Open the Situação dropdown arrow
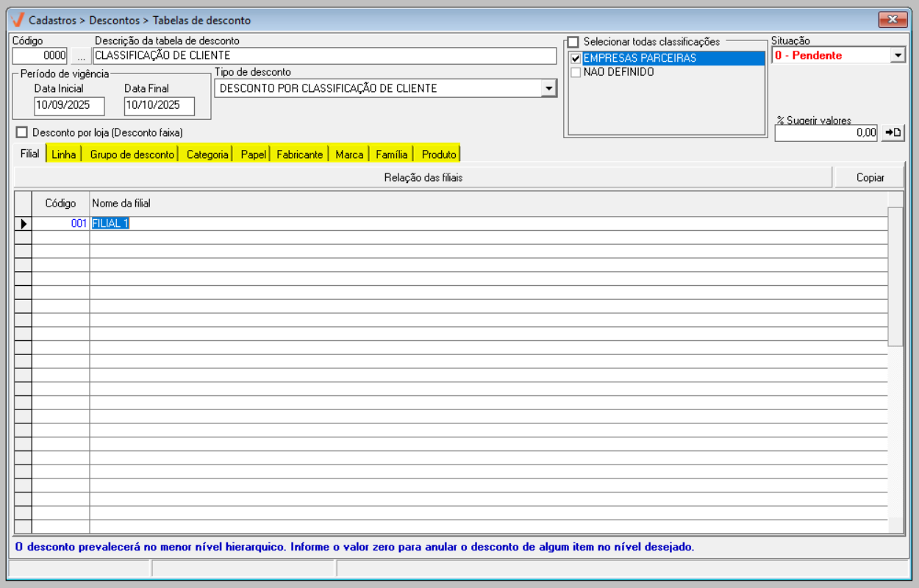This screenshot has width=919, height=588. click(898, 55)
